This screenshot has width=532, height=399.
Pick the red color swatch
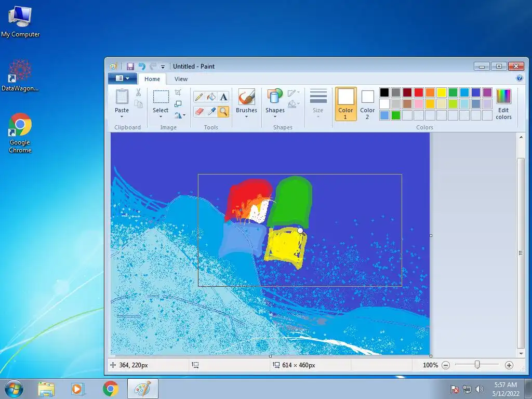[419, 92]
